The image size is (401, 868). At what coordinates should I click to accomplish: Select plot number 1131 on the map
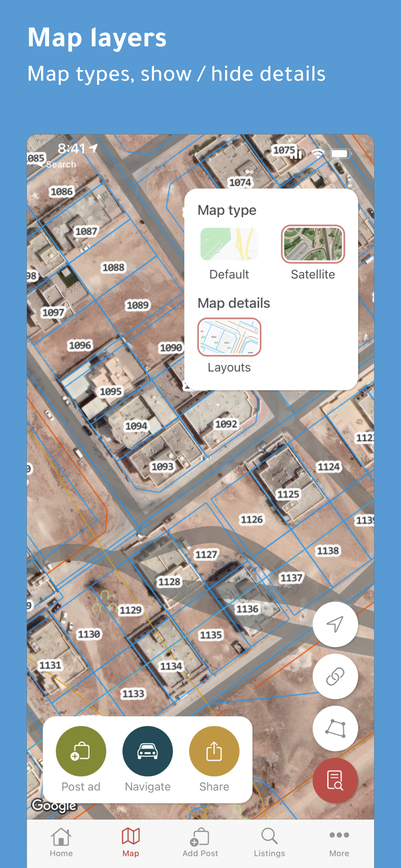50,665
